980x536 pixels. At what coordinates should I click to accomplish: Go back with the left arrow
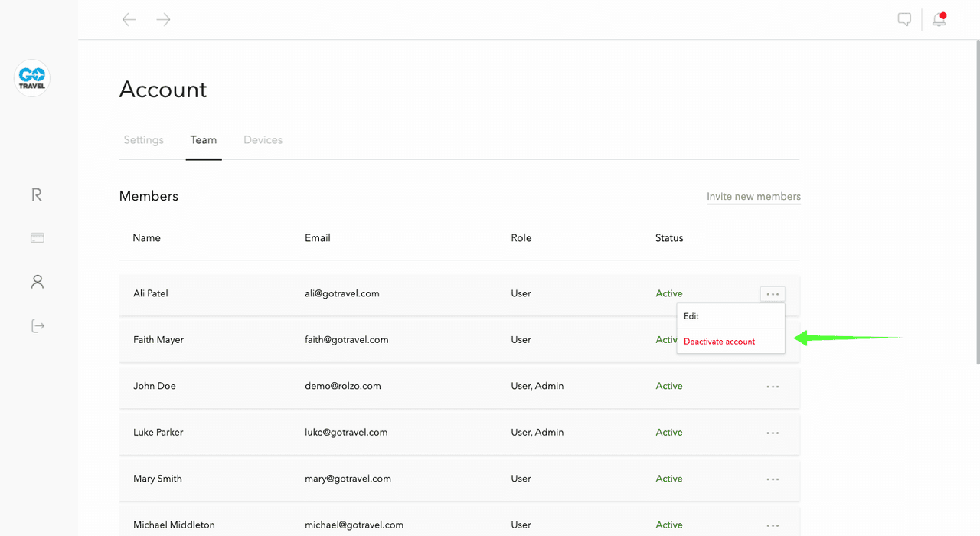point(129,20)
